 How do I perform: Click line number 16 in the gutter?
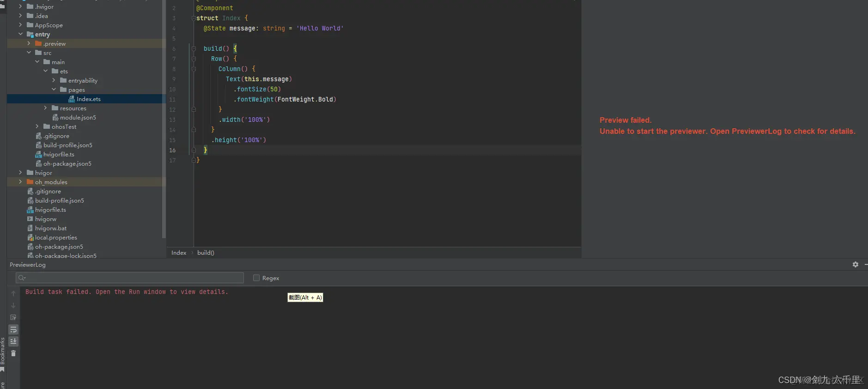172,150
